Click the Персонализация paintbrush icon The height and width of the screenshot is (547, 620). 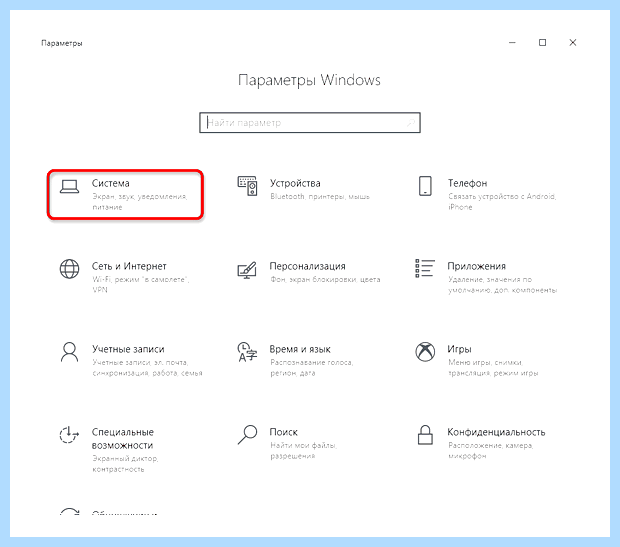point(247,270)
